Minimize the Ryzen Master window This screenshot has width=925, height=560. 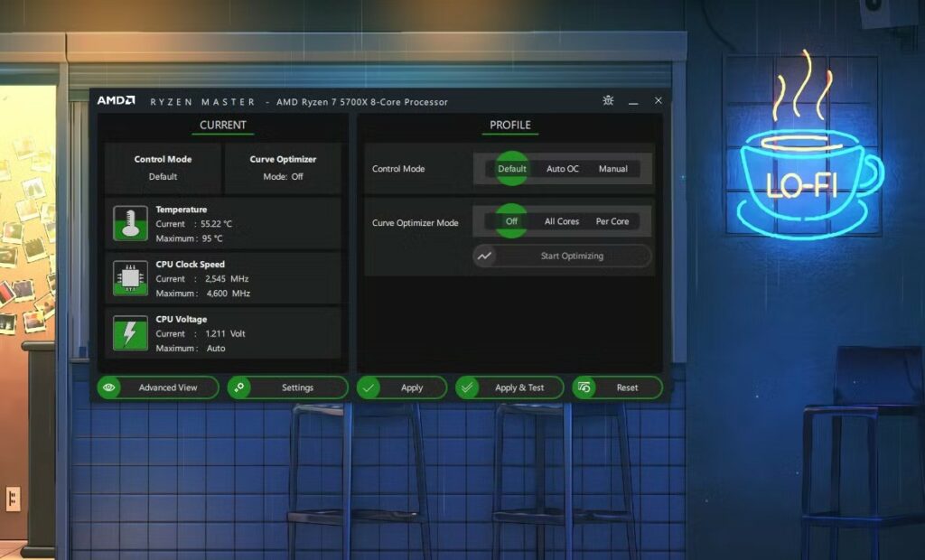[633, 101]
